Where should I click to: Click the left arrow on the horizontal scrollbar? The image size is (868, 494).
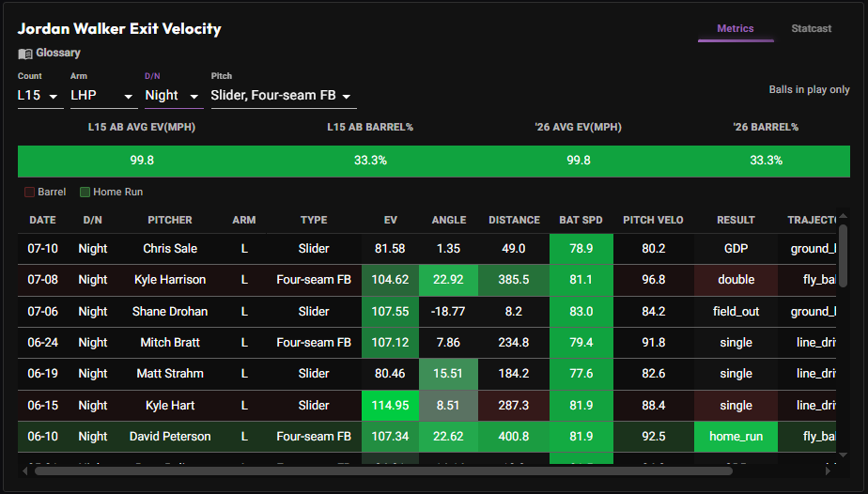pyautogui.click(x=25, y=471)
